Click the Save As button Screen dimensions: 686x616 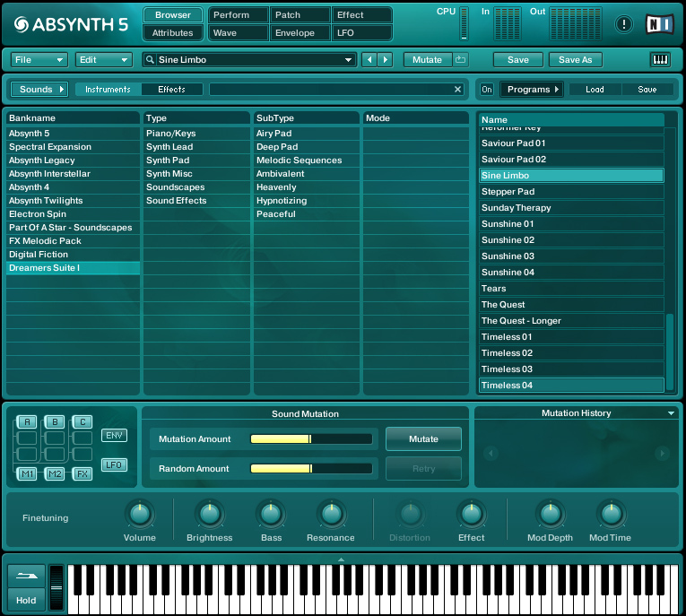coord(576,59)
